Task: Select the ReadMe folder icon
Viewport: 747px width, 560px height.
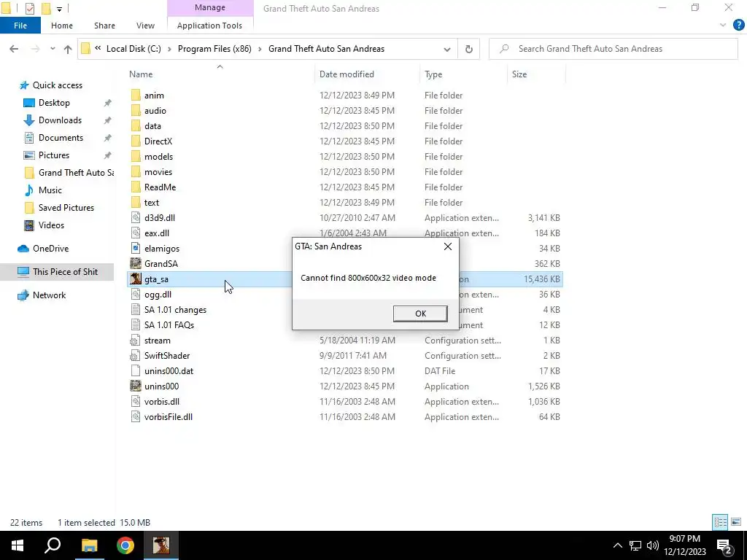Action: (136, 187)
